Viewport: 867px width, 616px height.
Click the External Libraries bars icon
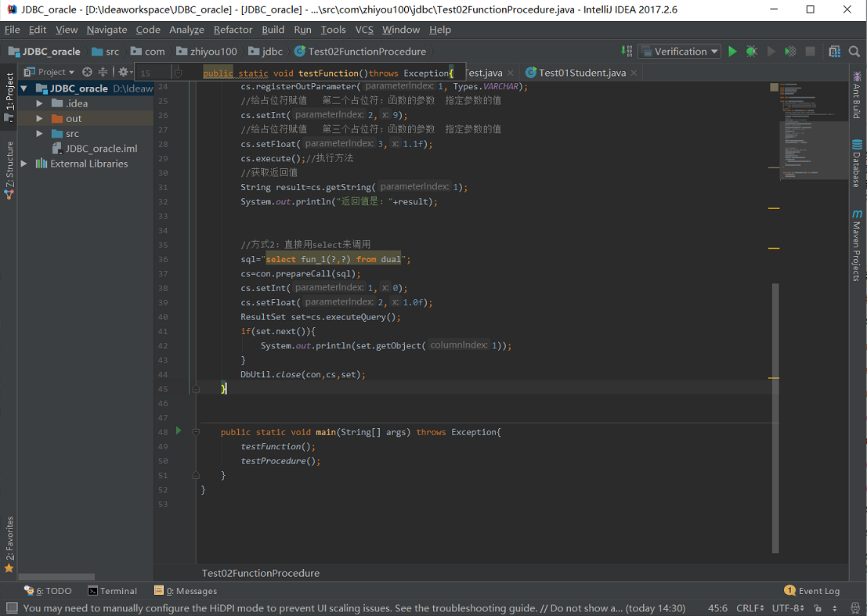42,164
